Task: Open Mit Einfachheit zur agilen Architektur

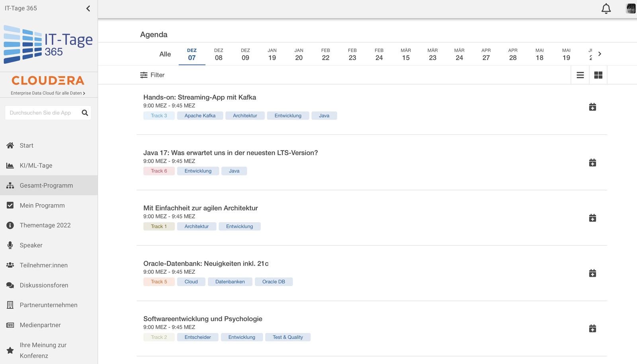Action: (x=201, y=208)
